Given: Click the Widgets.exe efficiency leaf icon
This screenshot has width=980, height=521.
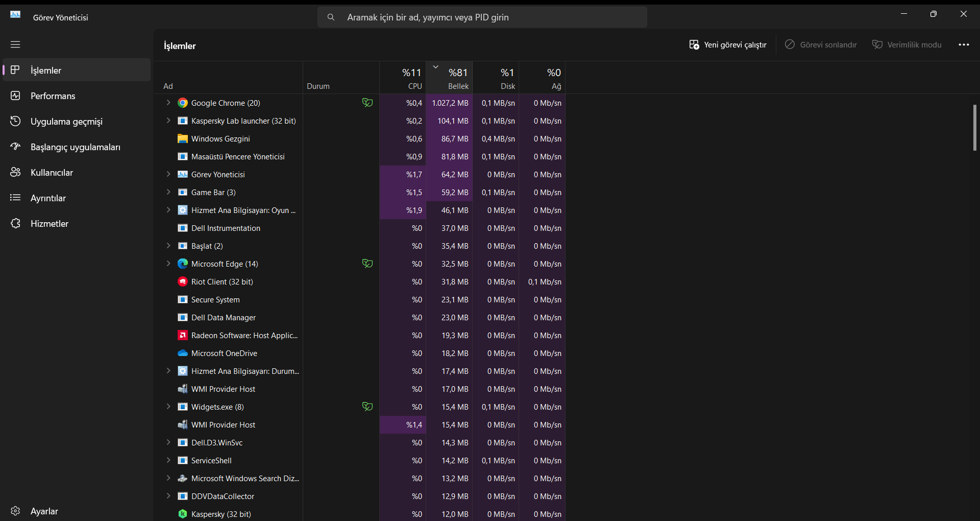Looking at the screenshot, I should point(367,407).
